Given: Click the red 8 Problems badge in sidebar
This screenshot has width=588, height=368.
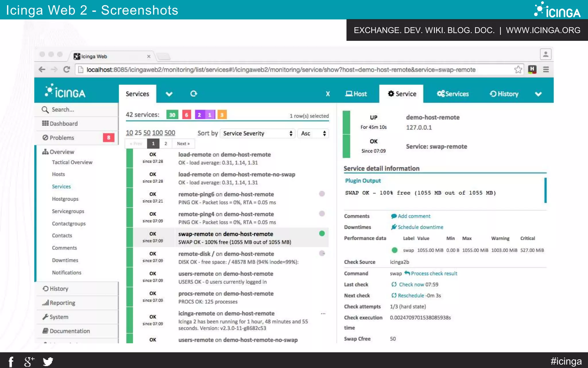Looking at the screenshot, I should click(x=109, y=138).
